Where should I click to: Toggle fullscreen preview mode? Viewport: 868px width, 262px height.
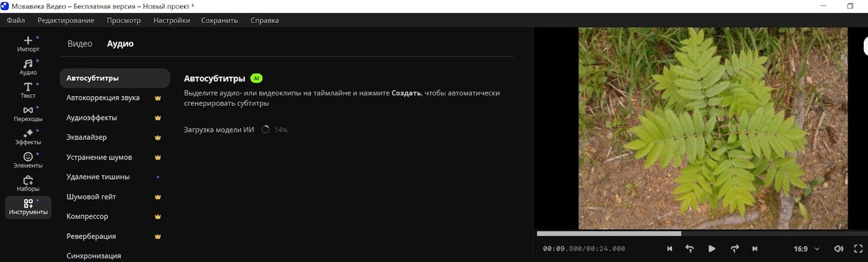coord(858,249)
